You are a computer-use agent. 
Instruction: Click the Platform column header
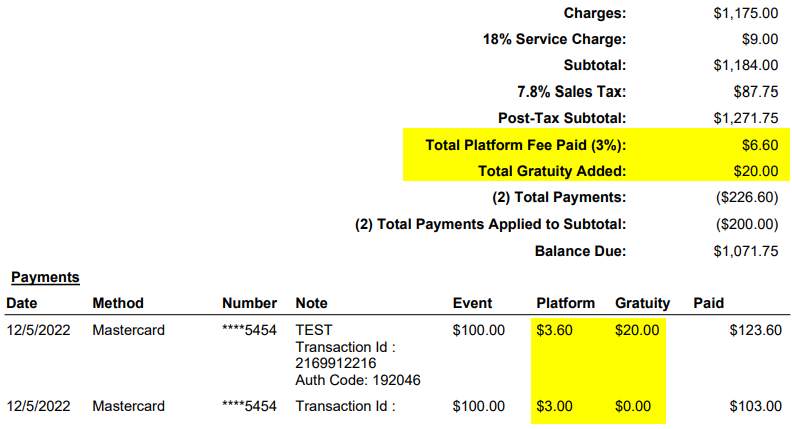pos(565,303)
